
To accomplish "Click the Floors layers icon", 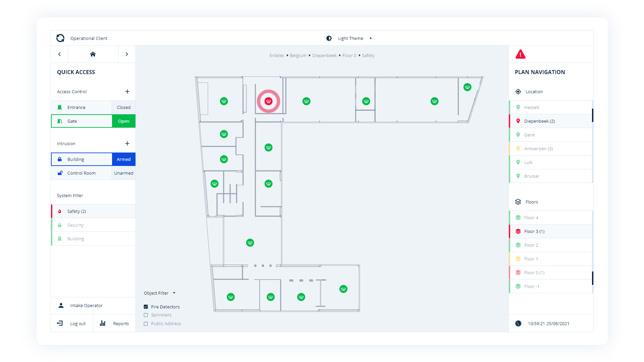I will pos(518,202).
